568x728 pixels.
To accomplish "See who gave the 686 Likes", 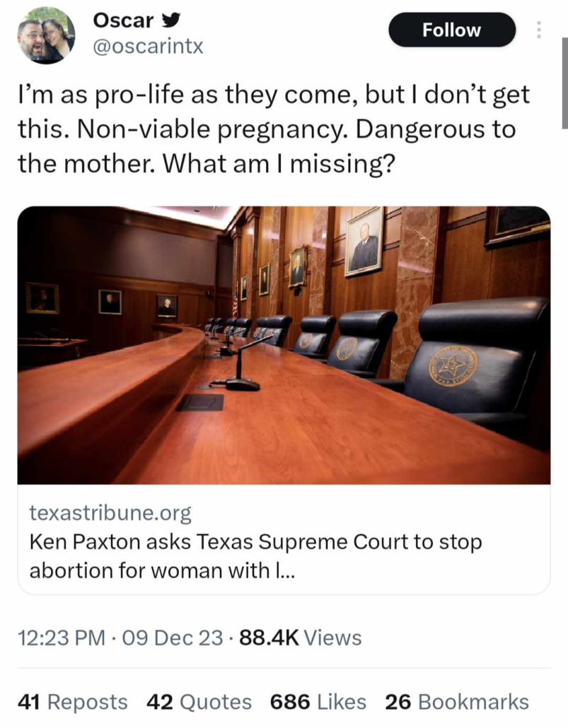I will (318, 701).
